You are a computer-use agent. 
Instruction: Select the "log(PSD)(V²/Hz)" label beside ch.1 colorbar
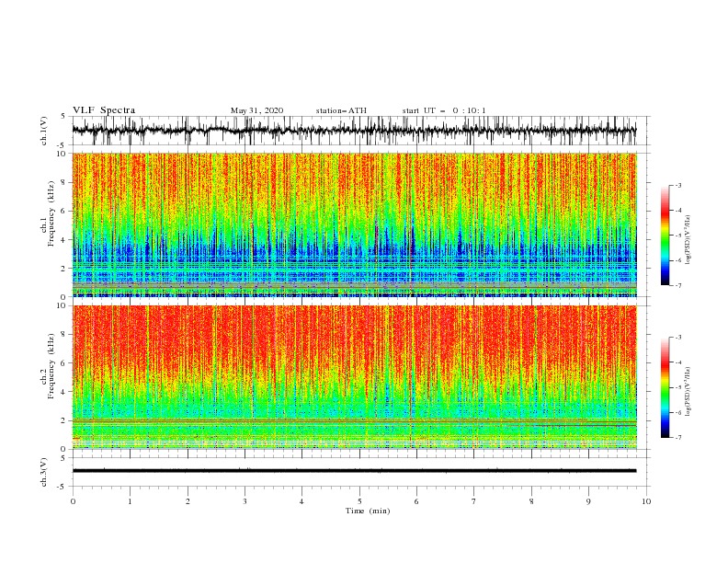coord(688,240)
